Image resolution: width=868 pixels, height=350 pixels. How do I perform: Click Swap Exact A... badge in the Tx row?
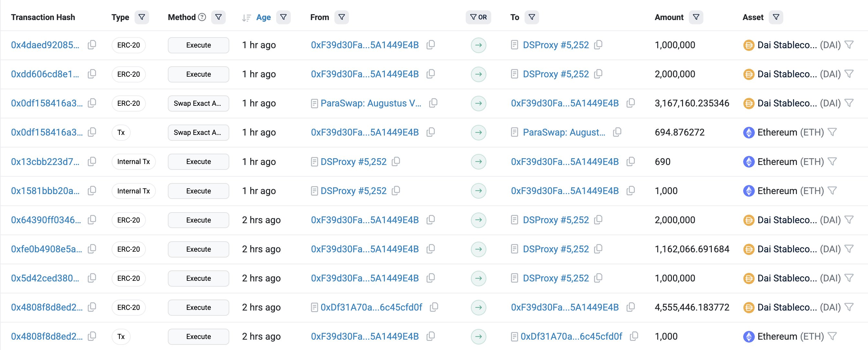click(199, 132)
